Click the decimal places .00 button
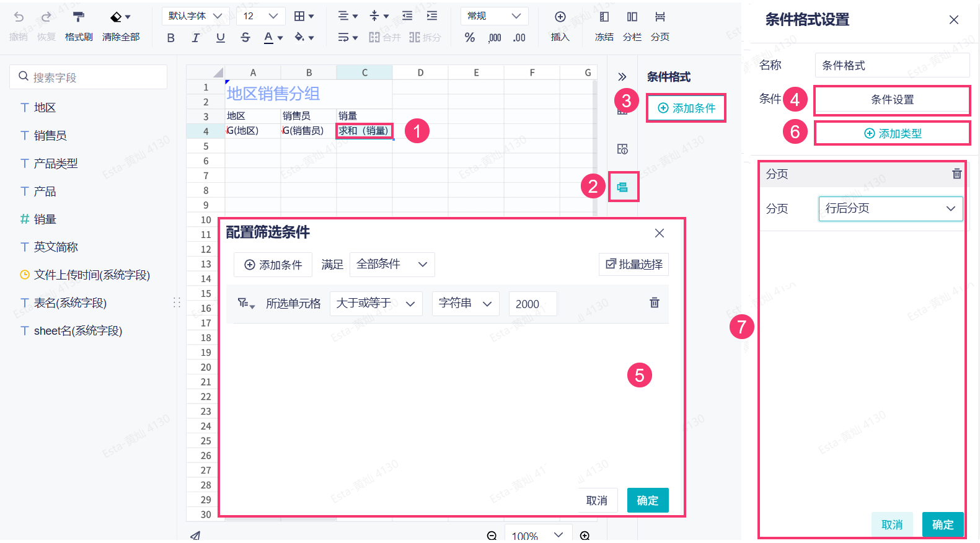The height and width of the screenshot is (543, 980). click(x=519, y=38)
